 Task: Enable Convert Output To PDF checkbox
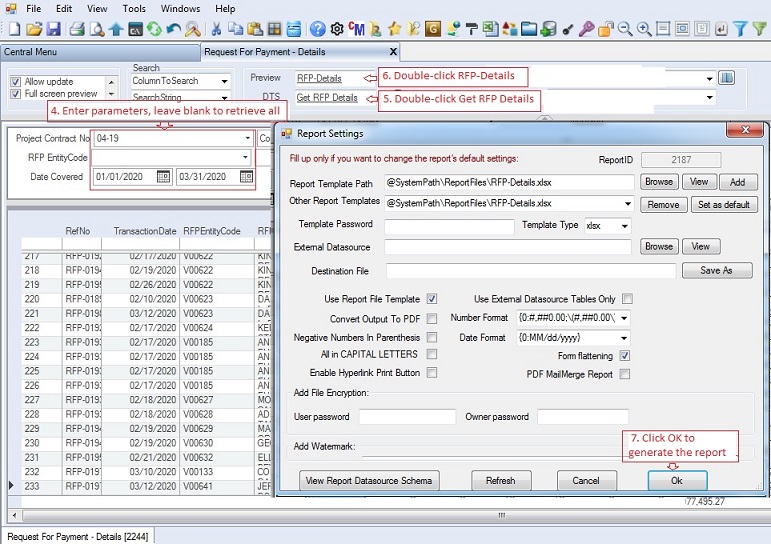tap(432, 319)
